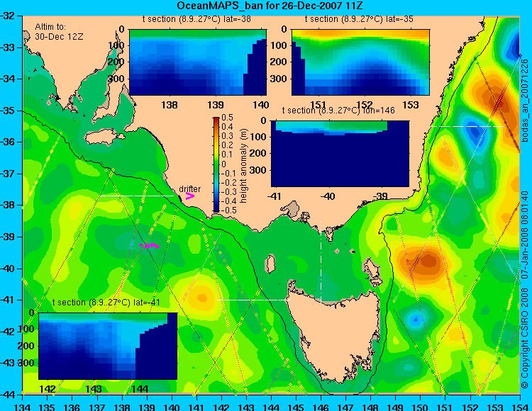This screenshot has height=411, width=532.
Task: Click the 141 longitude axis label
Action: (x=196, y=407)
